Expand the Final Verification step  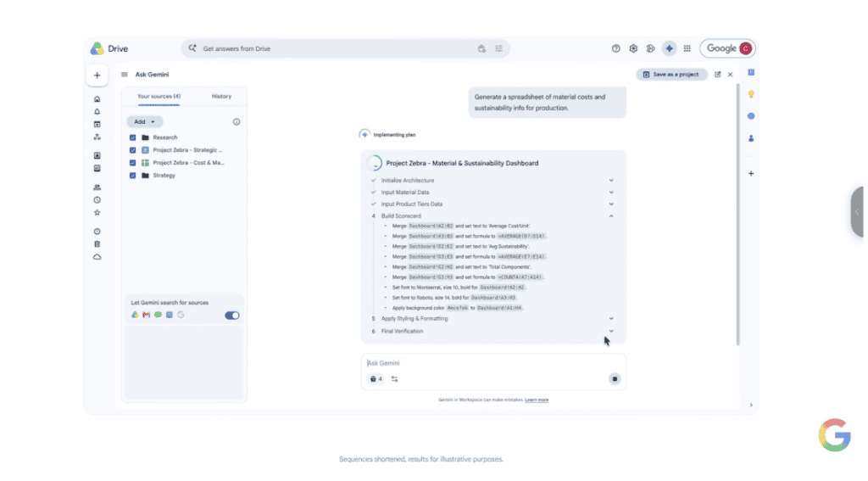[611, 332]
